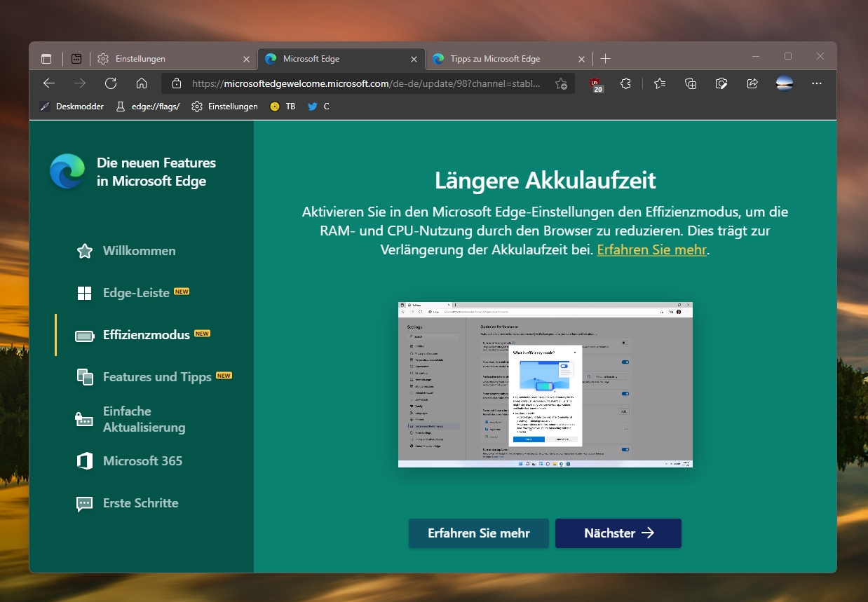Open a new tab with plus
868x602 pixels.
(606, 59)
